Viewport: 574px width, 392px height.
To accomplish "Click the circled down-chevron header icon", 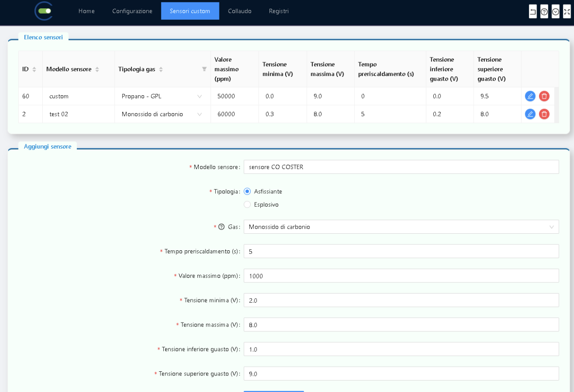I will point(556,12).
